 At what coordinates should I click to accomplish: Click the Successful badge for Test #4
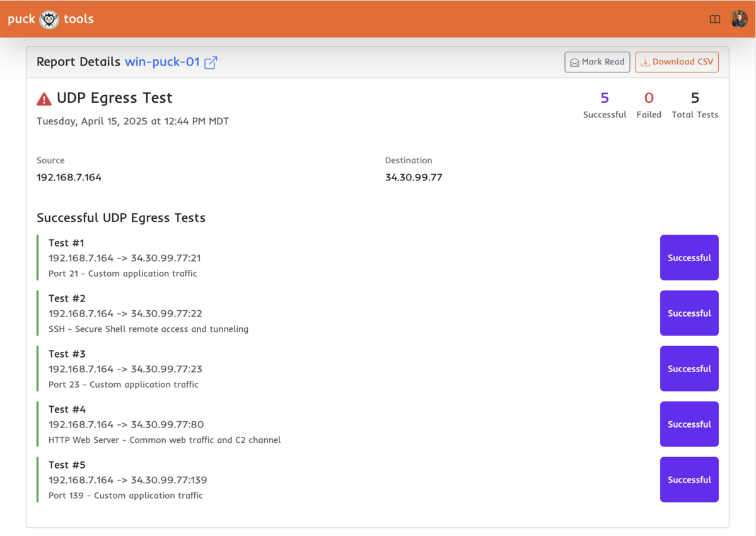coord(689,424)
